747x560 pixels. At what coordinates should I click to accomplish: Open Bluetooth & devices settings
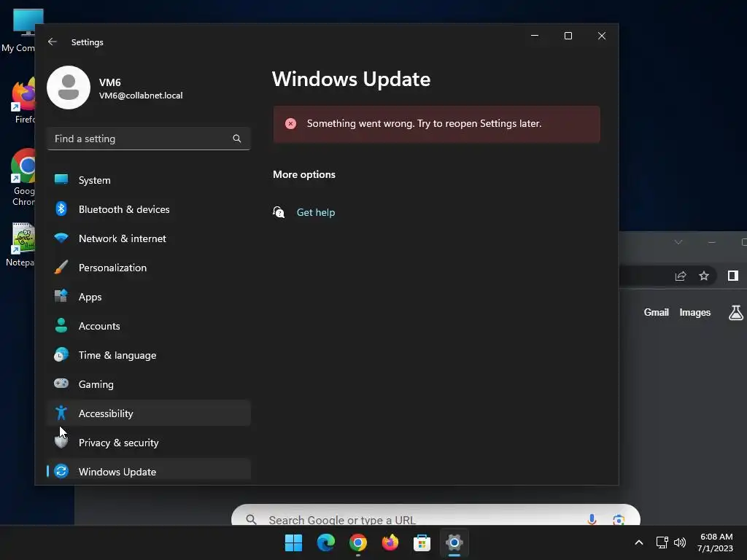pyautogui.click(x=149, y=209)
